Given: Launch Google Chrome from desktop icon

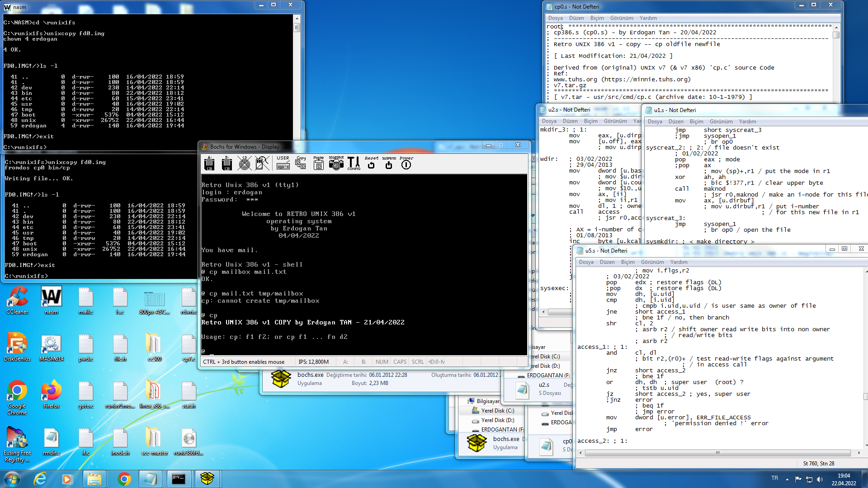Looking at the screenshot, I should coord(17,398).
